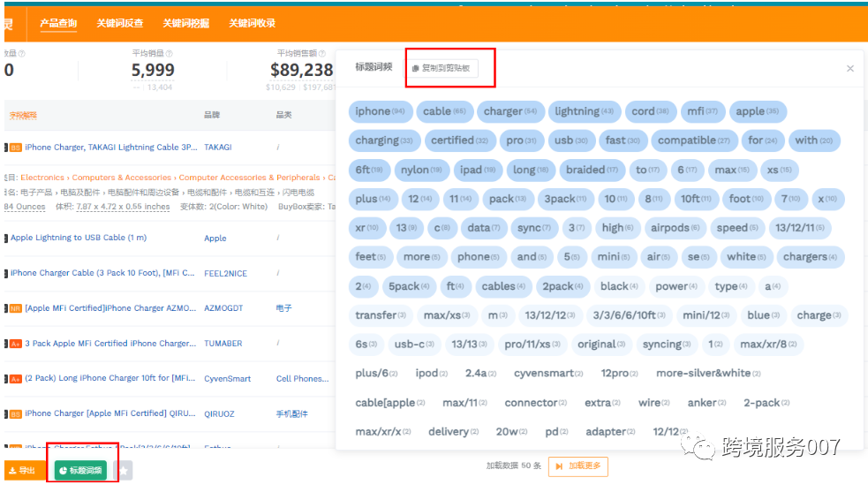Select the 'charging' keyword tag
The image size is (868, 485).
[384, 140]
